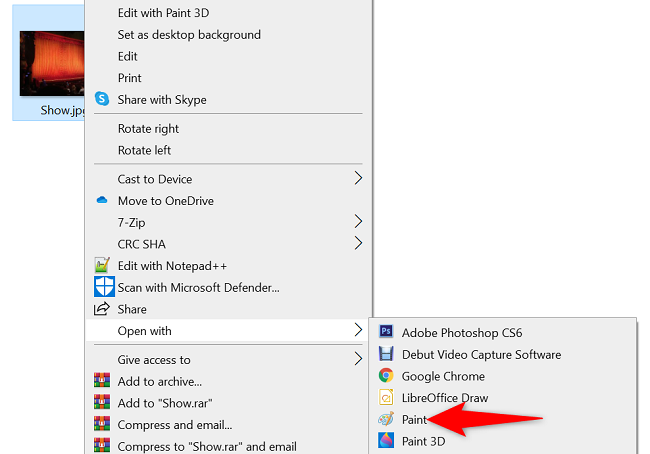Select the Show.jpg file thumbnail
Viewport: 650px width, 454px height.
tap(52, 64)
